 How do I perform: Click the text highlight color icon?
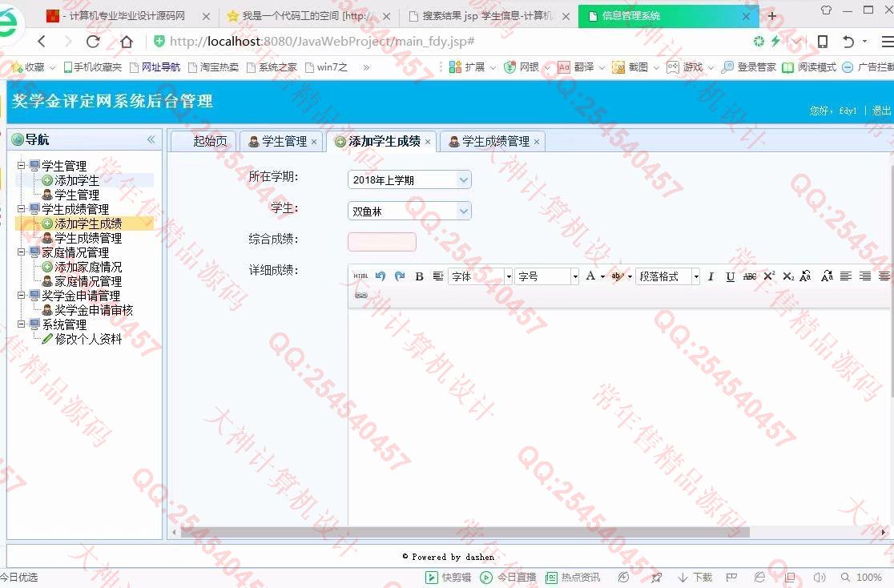click(616, 276)
